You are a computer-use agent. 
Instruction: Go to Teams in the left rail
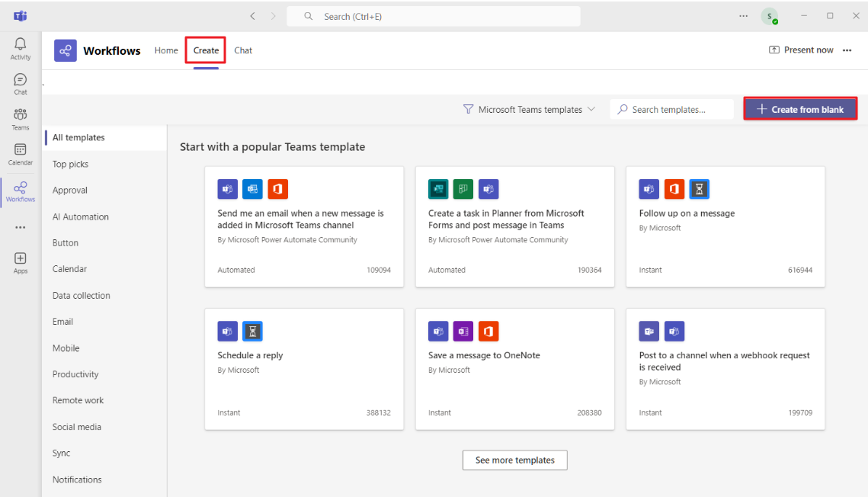tap(21, 118)
